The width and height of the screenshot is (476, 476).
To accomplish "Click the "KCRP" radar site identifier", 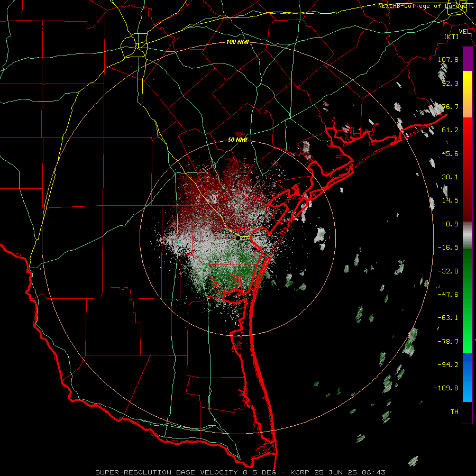I will [300, 472].
